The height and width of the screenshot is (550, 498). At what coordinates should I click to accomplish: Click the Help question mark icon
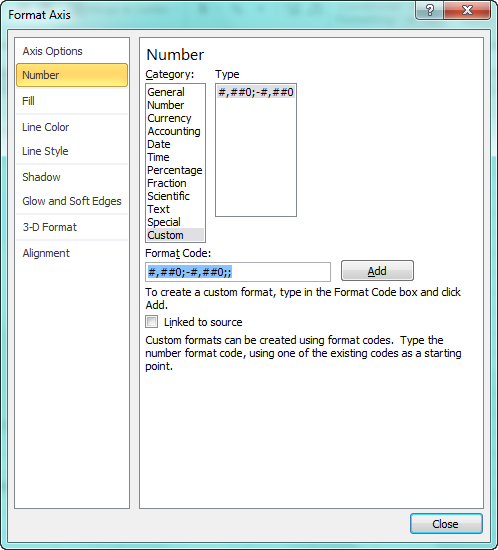430,11
